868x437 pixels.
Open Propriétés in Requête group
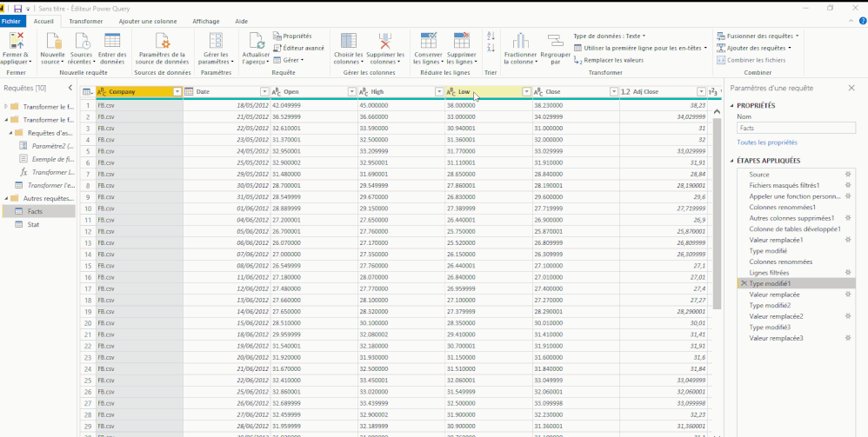[x=292, y=36]
